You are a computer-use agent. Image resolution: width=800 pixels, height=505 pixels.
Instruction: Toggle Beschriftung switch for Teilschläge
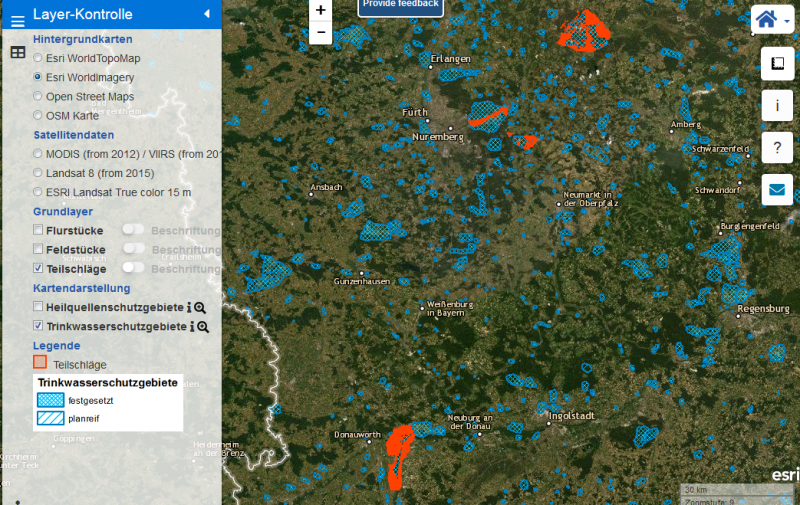pos(133,268)
